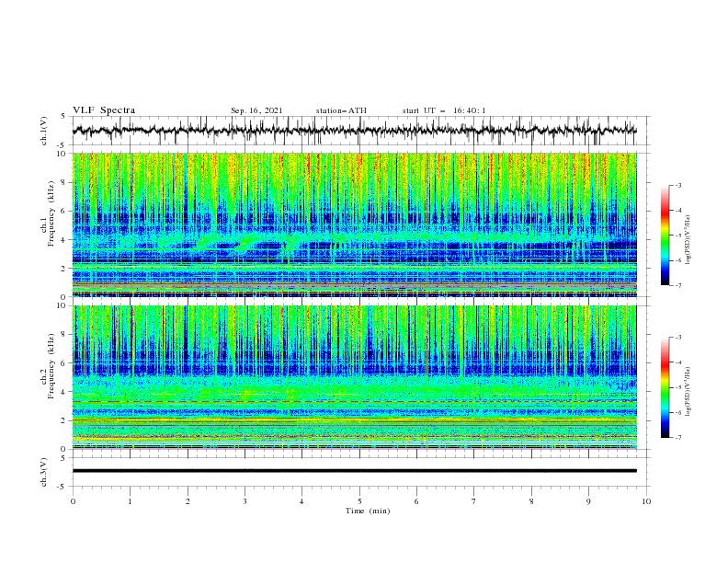Click the "Time (min)" x-axis label
The image size is (728, 563).
tap(368, 511)
